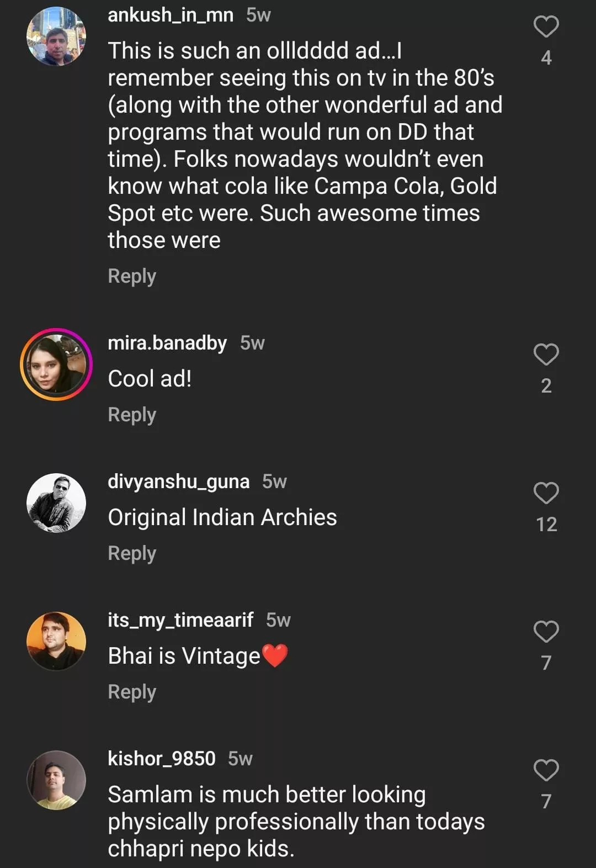Reply to ankush_in_mn's comment
Viewport: 596px width, 868px height.
tap(132, 276)
